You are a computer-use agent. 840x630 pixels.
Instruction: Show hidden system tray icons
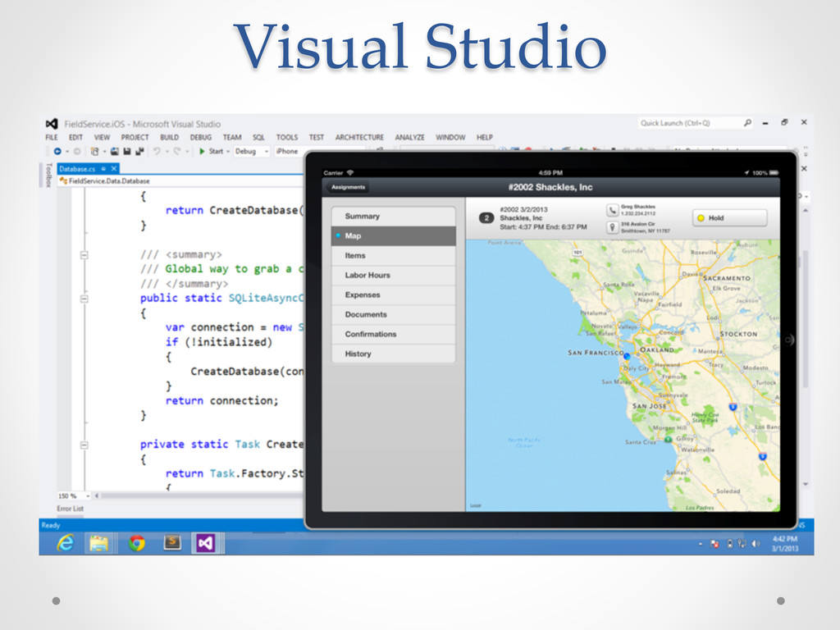click(701, 545)
